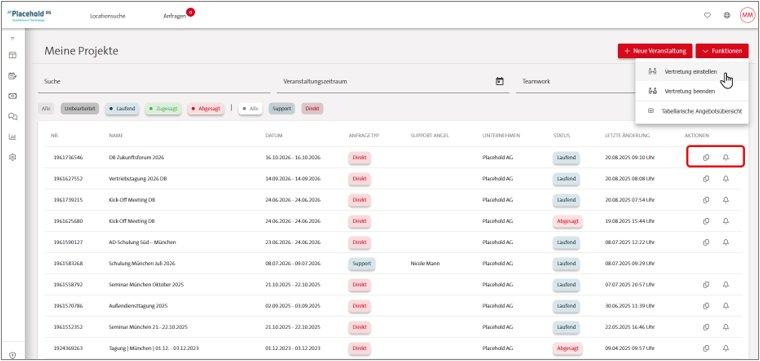Click the Placehold logo

(x=29, y=15)
